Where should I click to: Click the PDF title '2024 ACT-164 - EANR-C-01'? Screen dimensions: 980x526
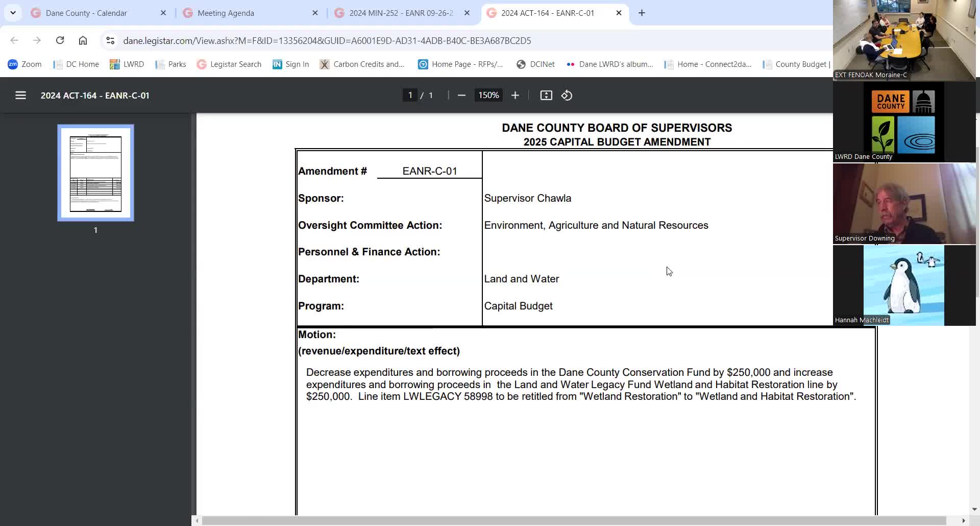pyautogui.click(x=95, y=95)
